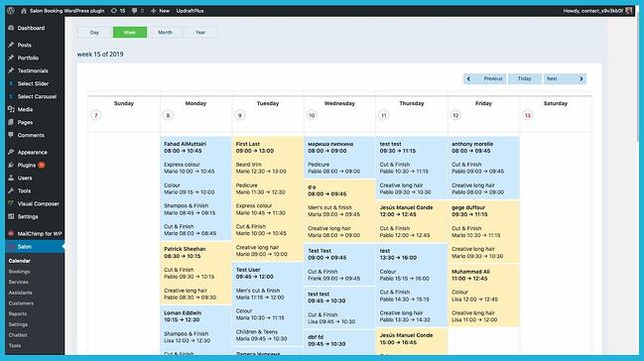Click the Testimonials pin icon
The height and width of the screenshot is (361, 644).
tap(11, 70)
